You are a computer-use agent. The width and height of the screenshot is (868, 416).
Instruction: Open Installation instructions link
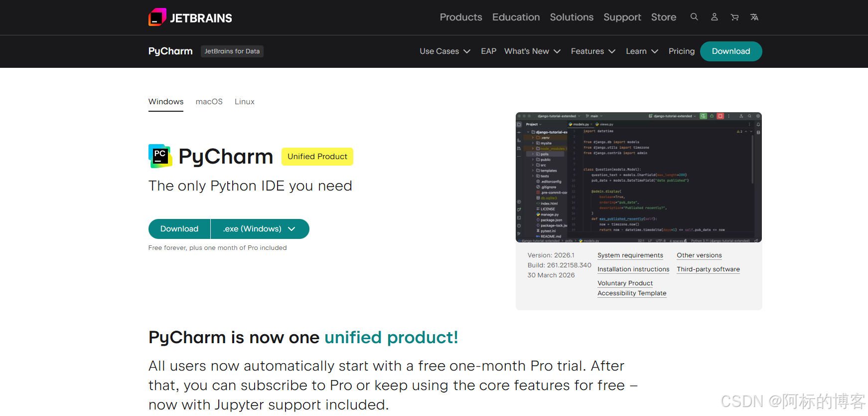[x=633, y=269]
